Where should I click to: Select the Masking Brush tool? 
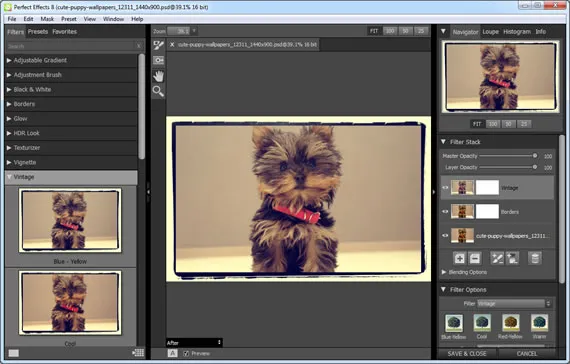[158, 45]
